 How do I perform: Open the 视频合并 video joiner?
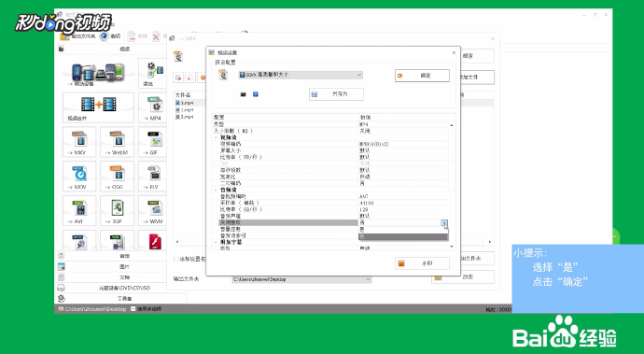(98, 107)
